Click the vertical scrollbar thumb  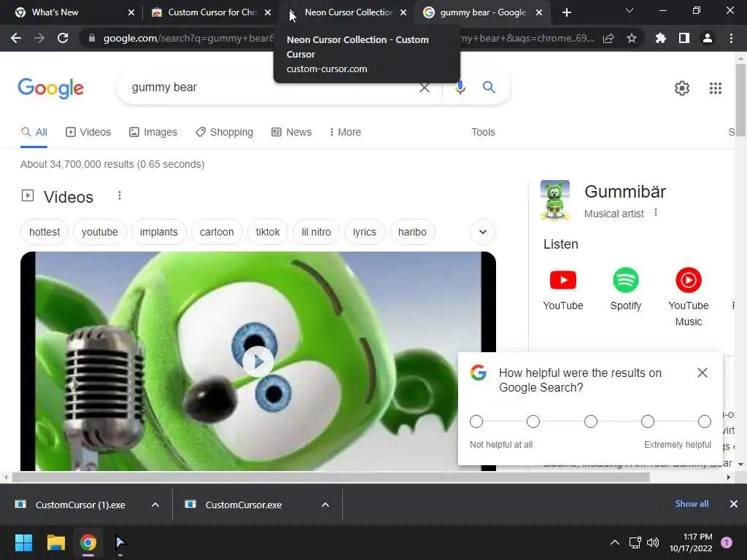coord(740,100)
